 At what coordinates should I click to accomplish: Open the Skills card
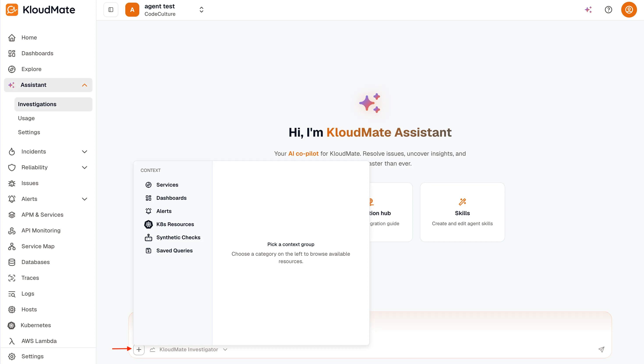click(462, 212)
